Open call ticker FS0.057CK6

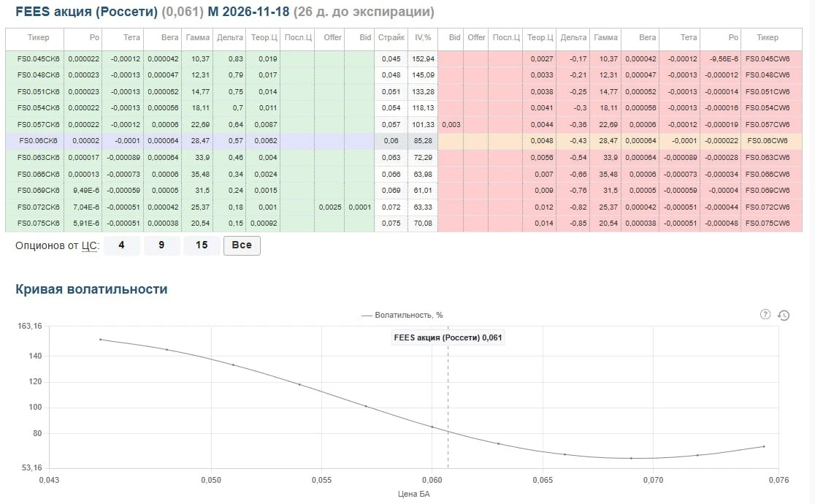(x=39, y=124)
